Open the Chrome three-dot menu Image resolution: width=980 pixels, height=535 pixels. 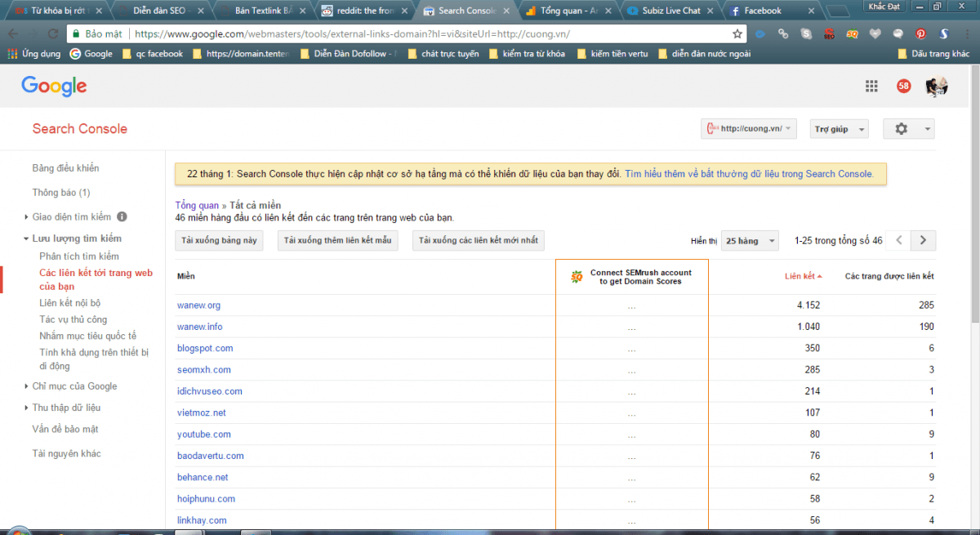966,34
